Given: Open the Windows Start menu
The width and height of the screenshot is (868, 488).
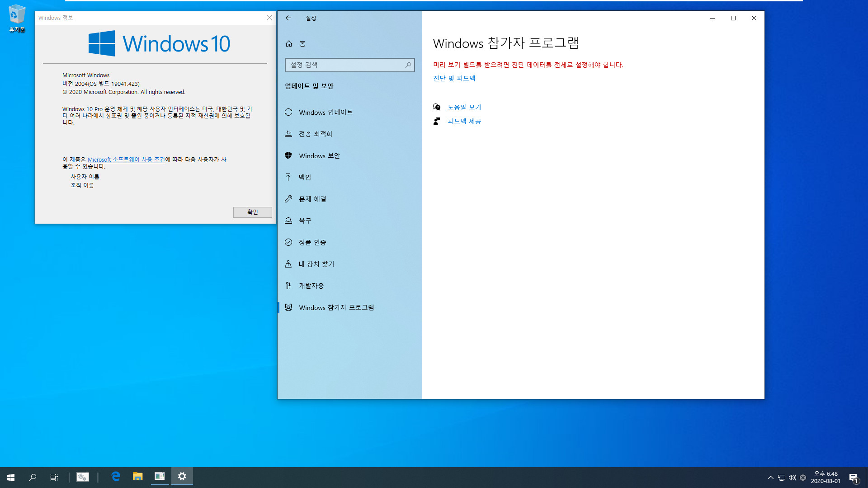Looking at the screenshot, I should click(x=11, y=478).
